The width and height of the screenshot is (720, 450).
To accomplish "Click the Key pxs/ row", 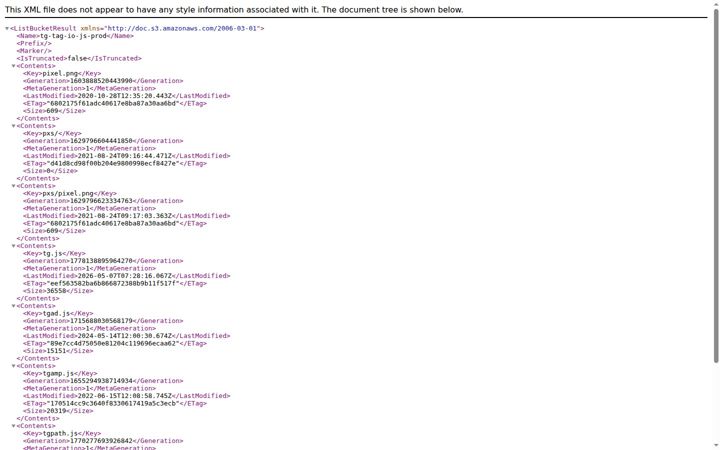I will [52, 134].
